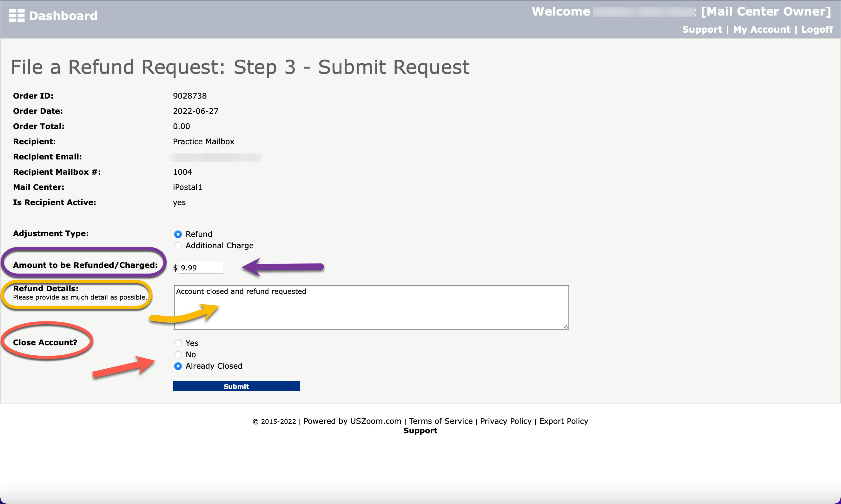This screenshot has width=841, height=504.
Task: Visit Powered by USZoom.com link
Action: [352, 421]
